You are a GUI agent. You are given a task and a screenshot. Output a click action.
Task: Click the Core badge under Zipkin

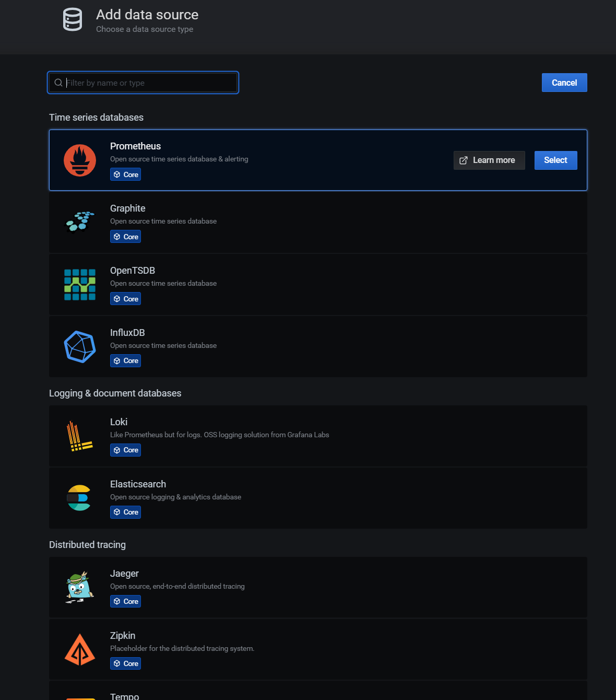point(125,664)
